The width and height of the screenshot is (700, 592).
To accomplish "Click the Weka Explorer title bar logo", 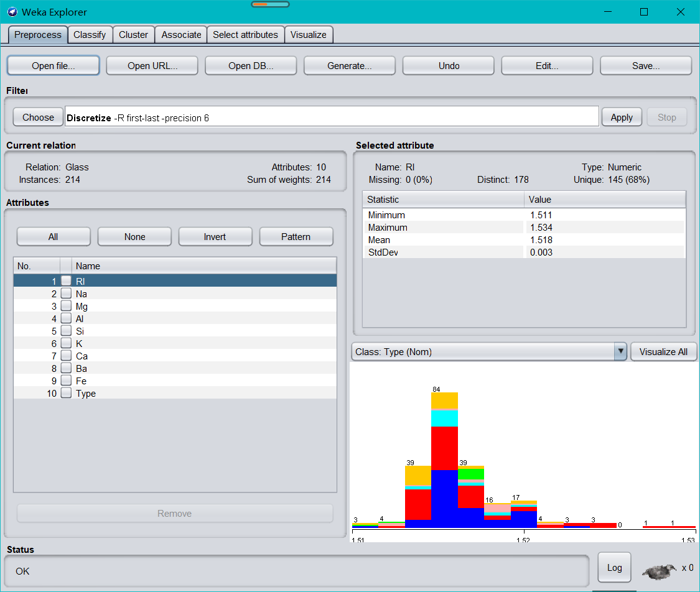I will [12, 12].
